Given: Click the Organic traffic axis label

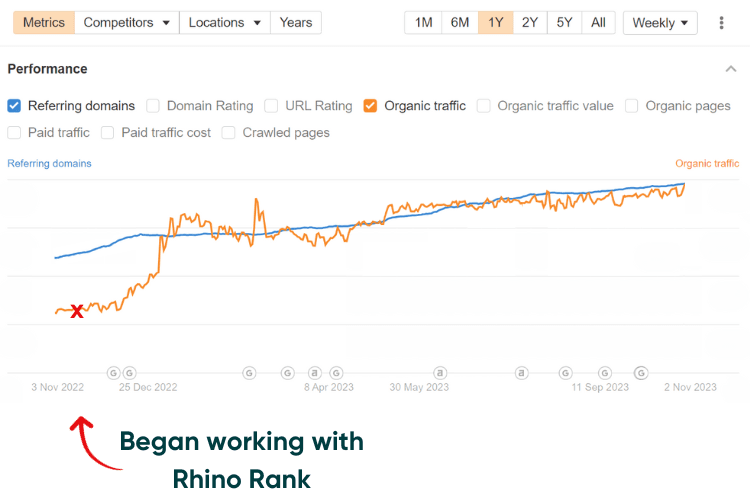Looking at the screenshot, I should [x=707, y=163].
